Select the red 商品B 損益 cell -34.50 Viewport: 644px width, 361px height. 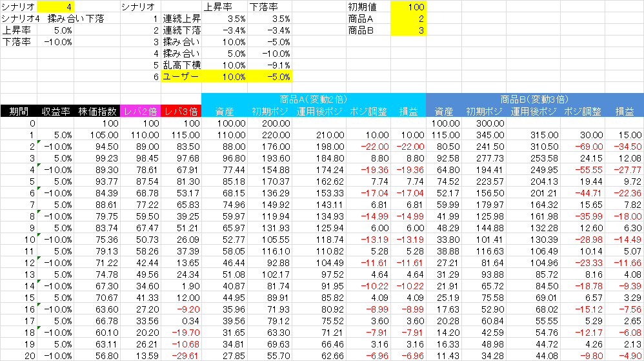624,147
